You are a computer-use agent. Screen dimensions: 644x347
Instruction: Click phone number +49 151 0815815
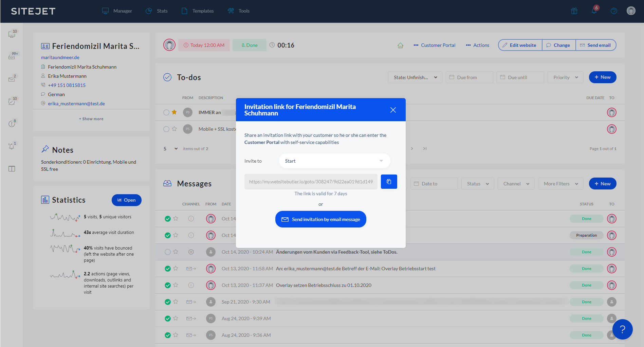[67, 85]
